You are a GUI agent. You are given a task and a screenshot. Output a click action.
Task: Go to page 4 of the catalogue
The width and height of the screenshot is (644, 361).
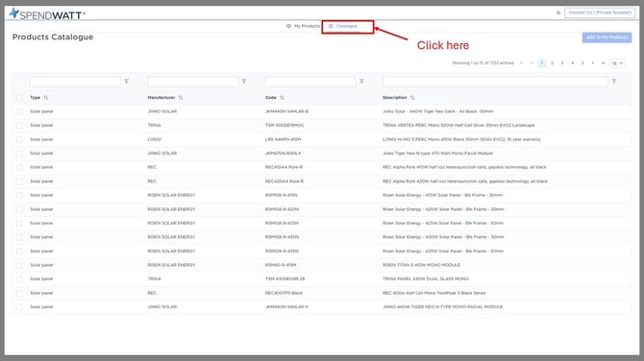(573, 63)
